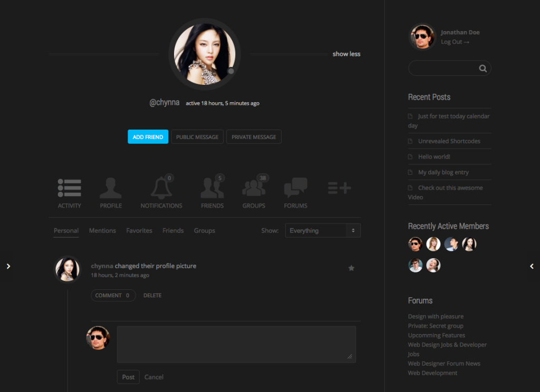
Task: Favorite chynna's activity with the star
Action: [x=351, y=268]
